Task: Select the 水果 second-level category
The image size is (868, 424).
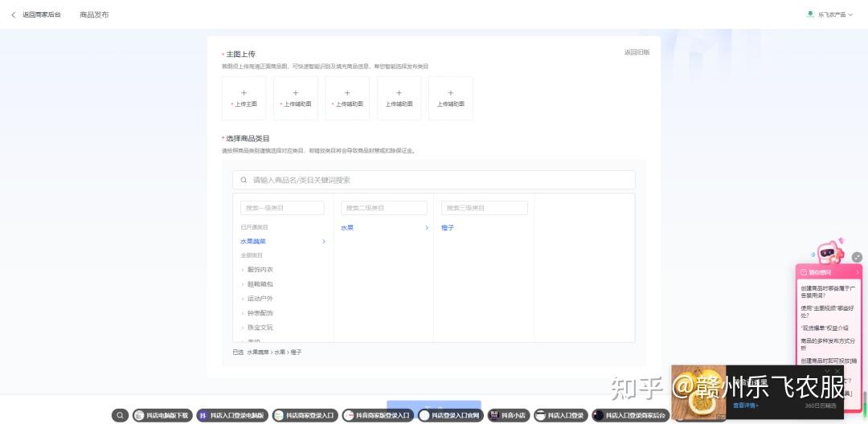Action: [x=347, y=228]
